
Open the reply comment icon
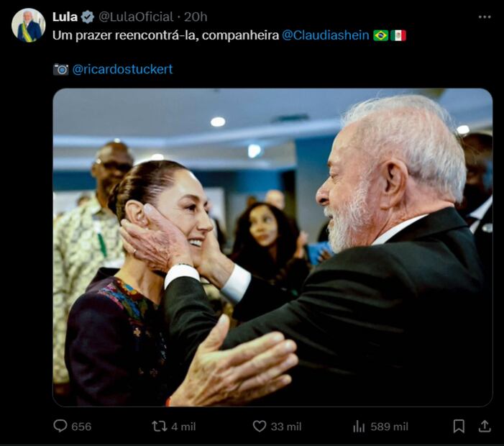tap(60, 426)
